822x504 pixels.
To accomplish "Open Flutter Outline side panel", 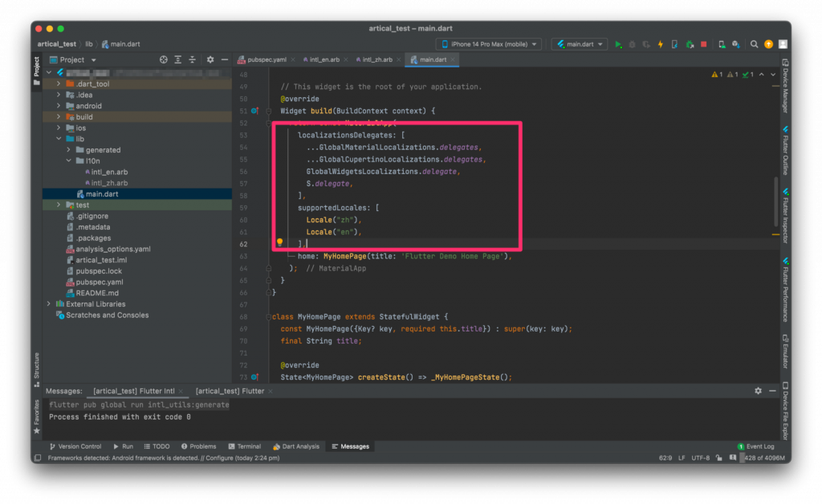I will [785, 150].
